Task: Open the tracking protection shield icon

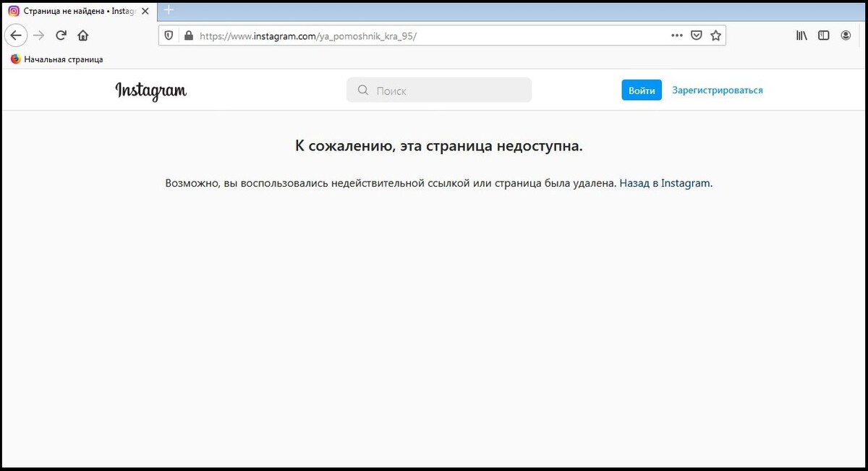Action: [169, 35]
